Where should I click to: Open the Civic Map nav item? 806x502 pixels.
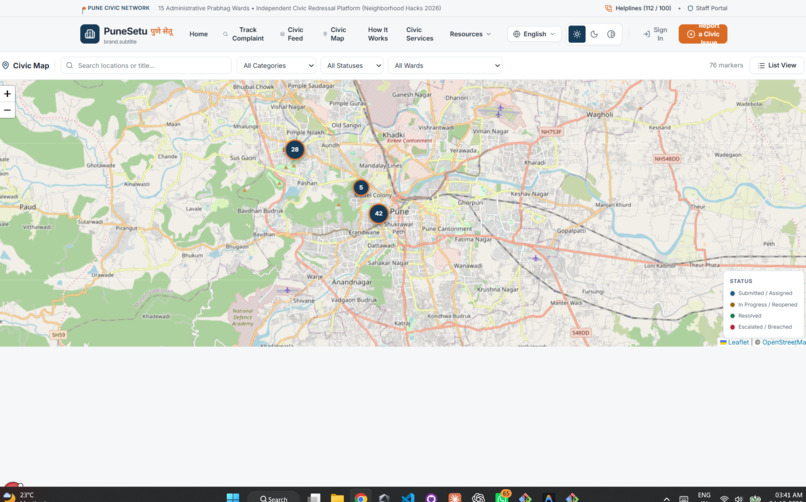(335, 34)
